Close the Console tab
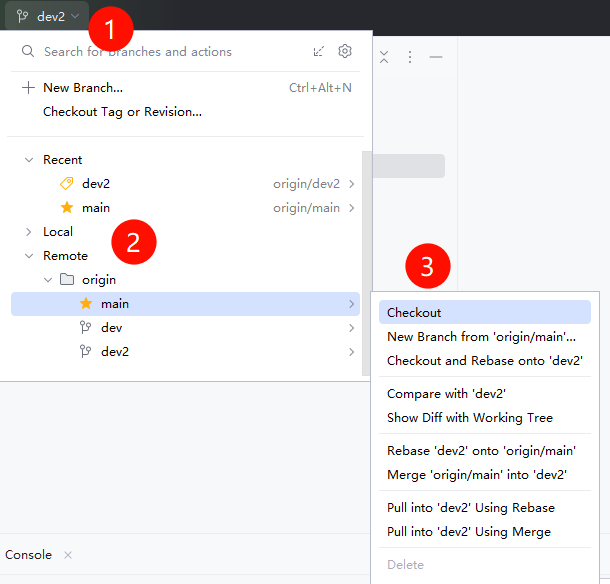 68,555
